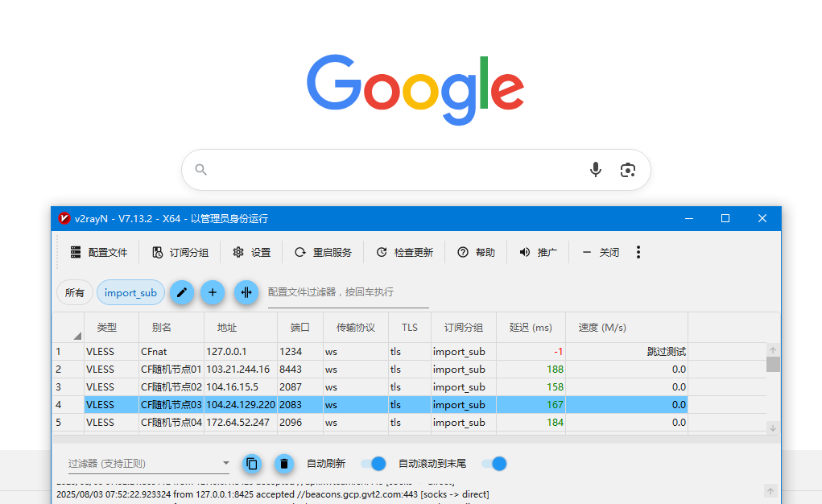Click the Google search magnifier icon
Image resolution: width=822 pixels, height=504 pixels.
[200, 169]
